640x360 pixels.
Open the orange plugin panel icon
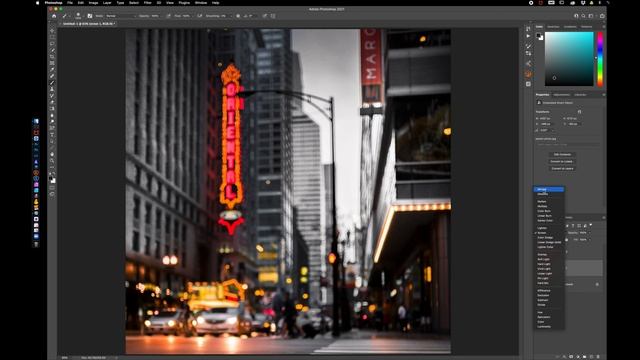point(528,74)
